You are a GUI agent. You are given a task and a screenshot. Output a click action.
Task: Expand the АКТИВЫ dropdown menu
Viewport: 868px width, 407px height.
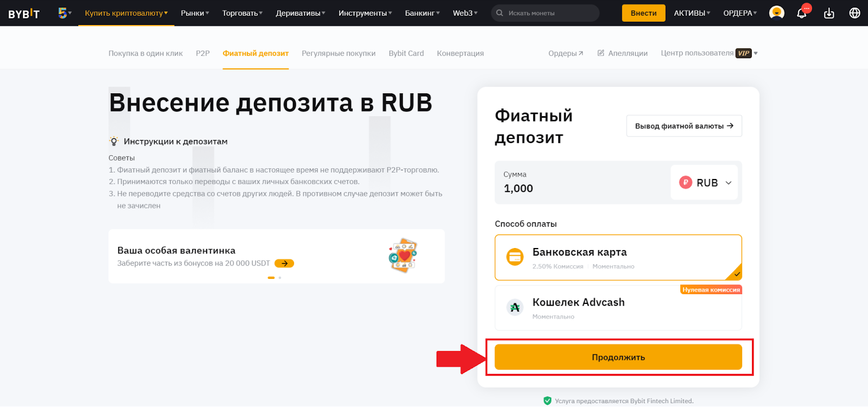[692, 13]
